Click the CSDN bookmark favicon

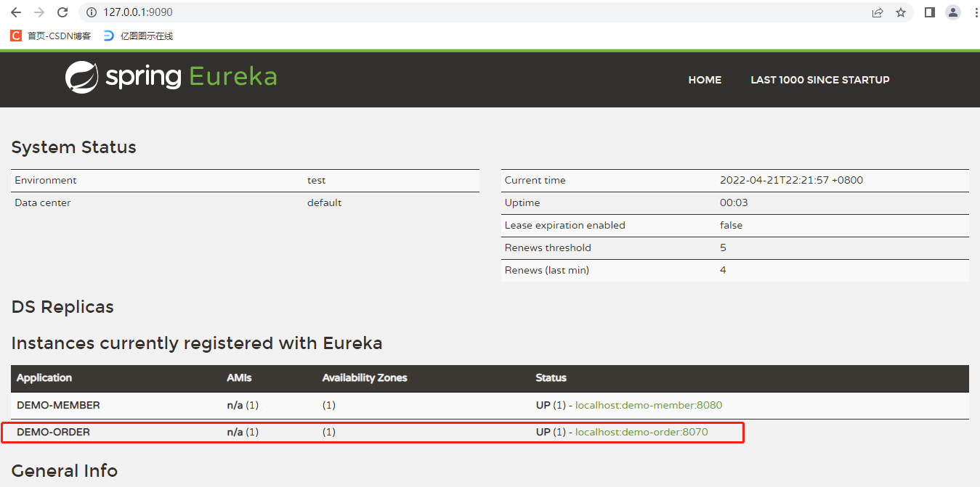click(x=16, y=36)
